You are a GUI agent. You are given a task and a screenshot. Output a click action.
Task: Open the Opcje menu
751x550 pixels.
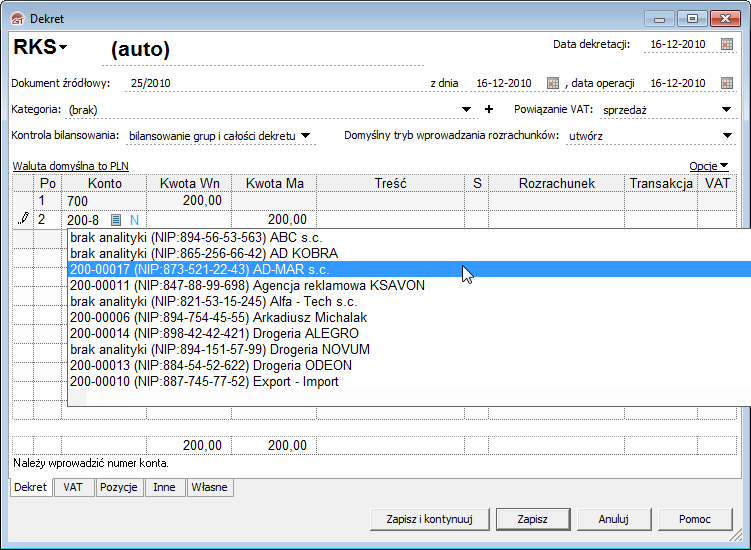[x=709, y=166]
